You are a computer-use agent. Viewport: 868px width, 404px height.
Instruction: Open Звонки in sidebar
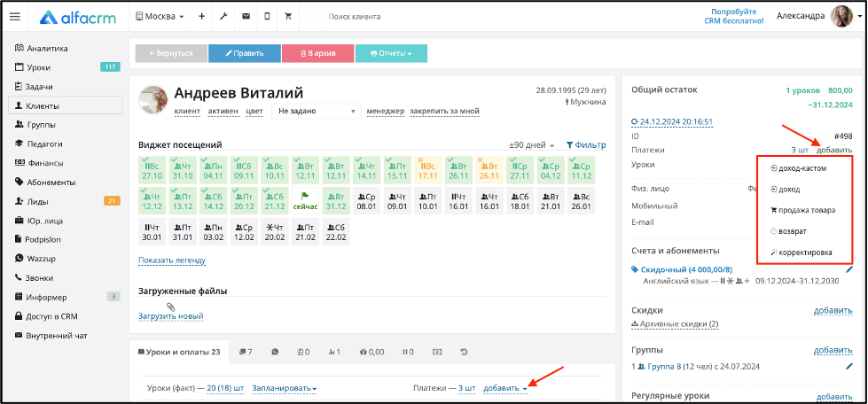tap(39, 278)
